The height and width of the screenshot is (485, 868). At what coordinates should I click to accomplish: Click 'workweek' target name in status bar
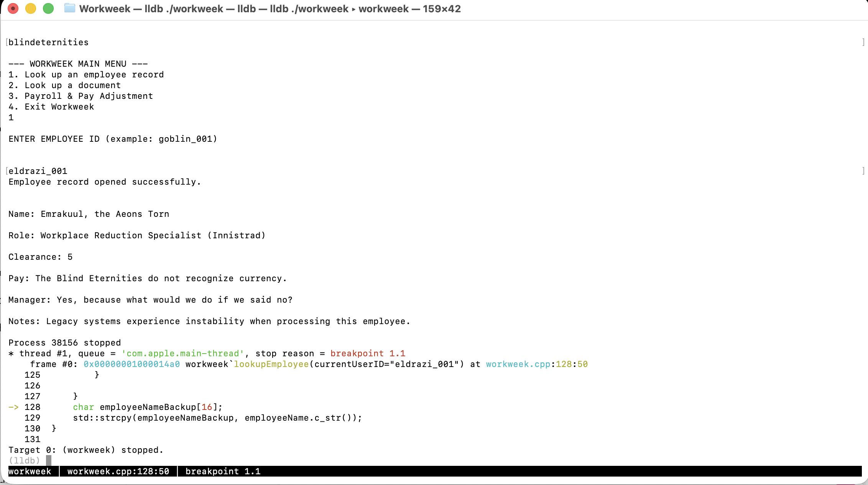(30, 471)
